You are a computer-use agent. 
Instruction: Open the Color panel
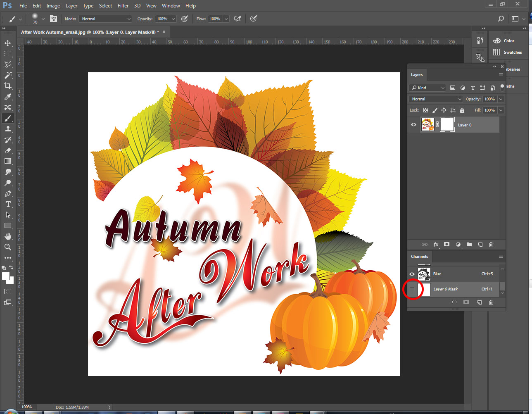[508, 41]
